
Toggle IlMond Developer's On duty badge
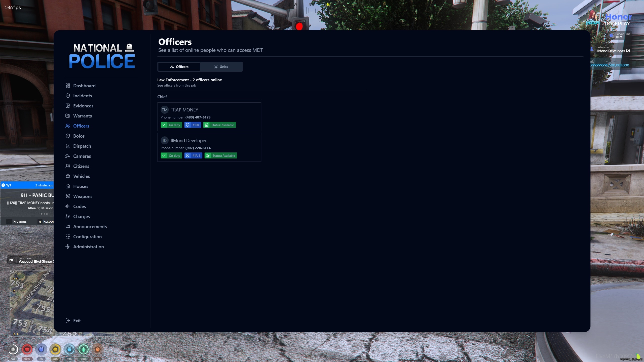(x=171, y=155)
